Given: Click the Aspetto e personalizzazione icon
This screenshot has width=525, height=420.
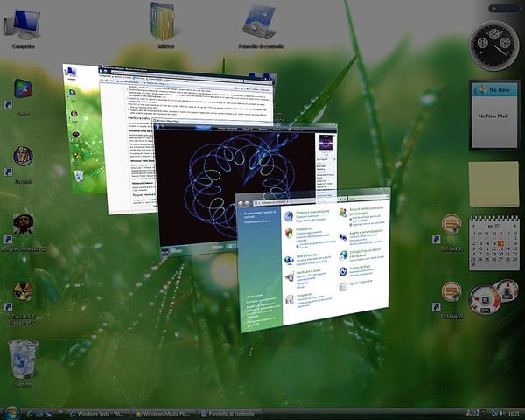Looking at the screenshot, I should 343,236.
